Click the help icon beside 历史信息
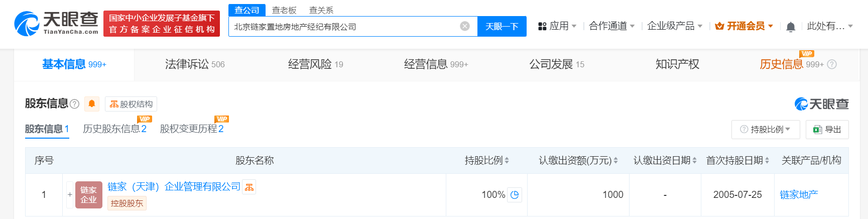 point(832,64)
